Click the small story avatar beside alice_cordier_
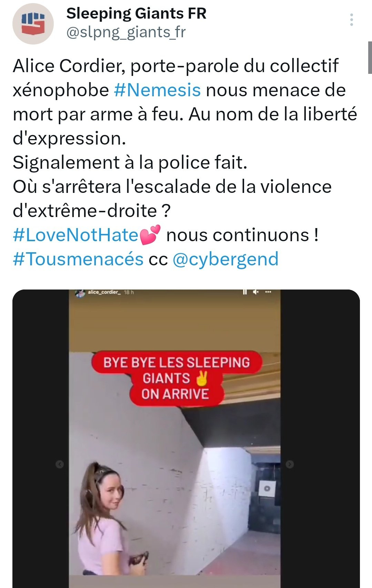Image resolution: width=372 pixels, height=588 pixels. pos(80,293)
